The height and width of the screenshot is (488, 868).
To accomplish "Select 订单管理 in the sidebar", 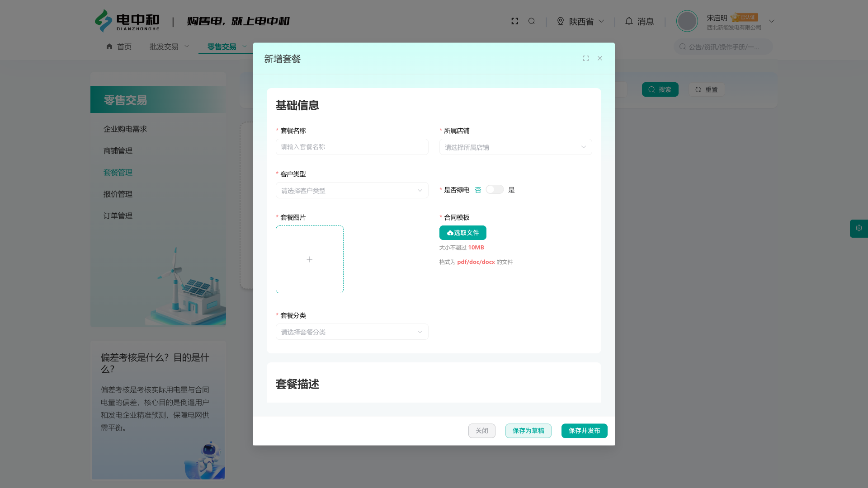I will coord(118,216).
